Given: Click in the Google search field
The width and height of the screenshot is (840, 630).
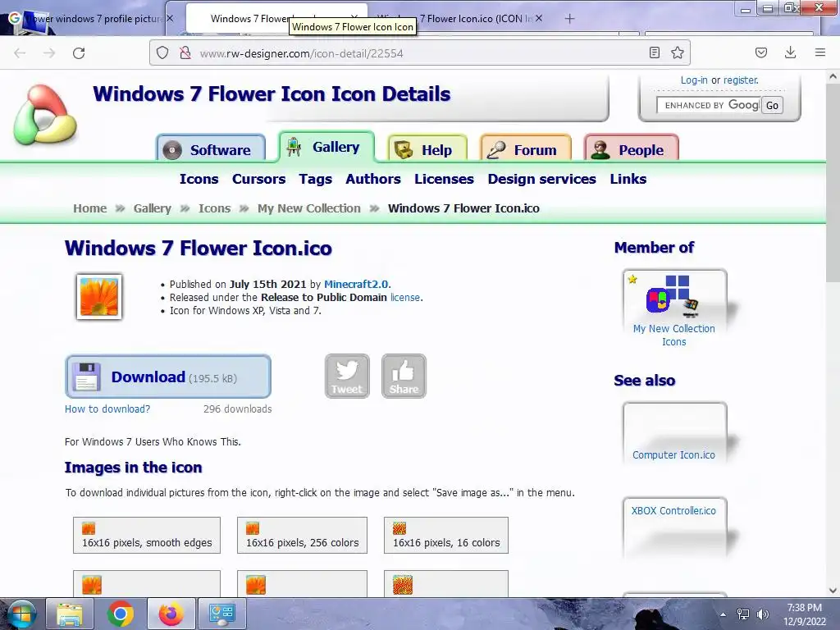Looking at the screenshot, I should click(708, 105).
